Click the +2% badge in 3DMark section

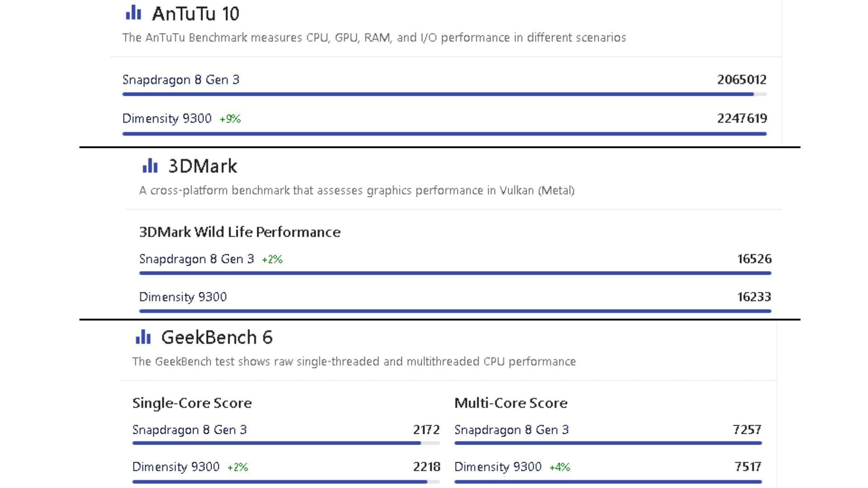click(272, 259)
